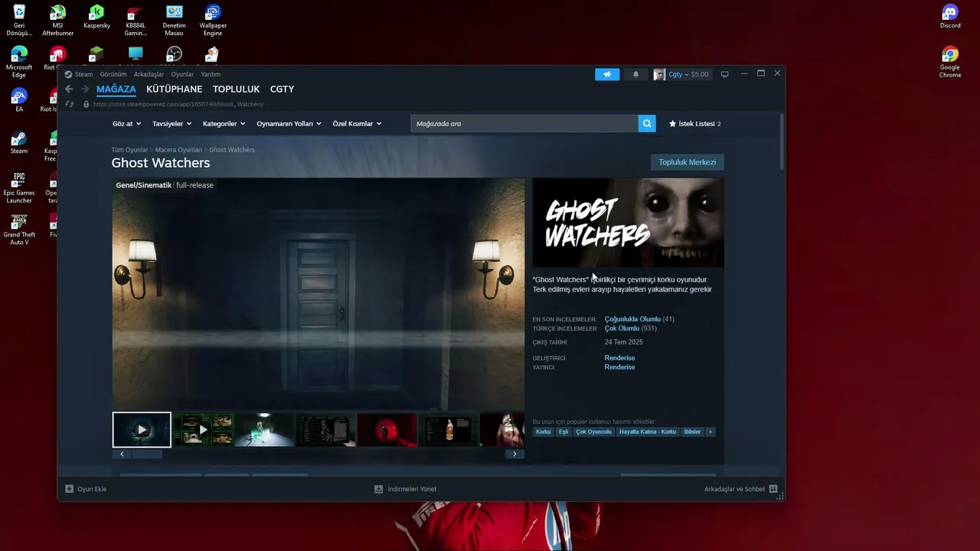Open Epic Games Launcher desktop icon
Screen dimensions: 980x551
tap(19, 187)
